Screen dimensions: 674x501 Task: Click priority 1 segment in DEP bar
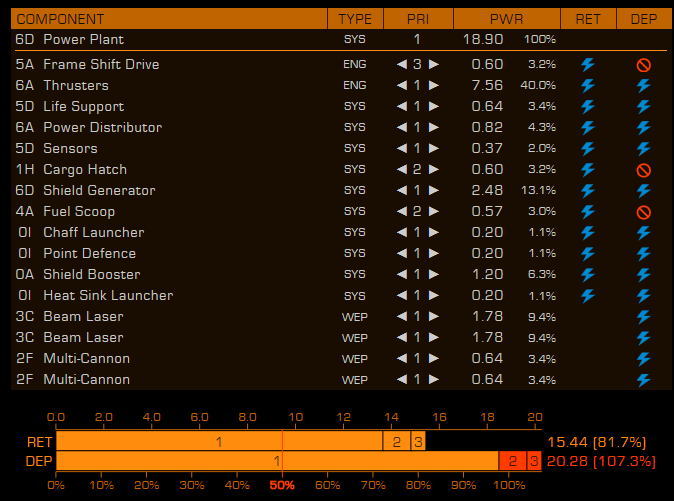(277, 461)
